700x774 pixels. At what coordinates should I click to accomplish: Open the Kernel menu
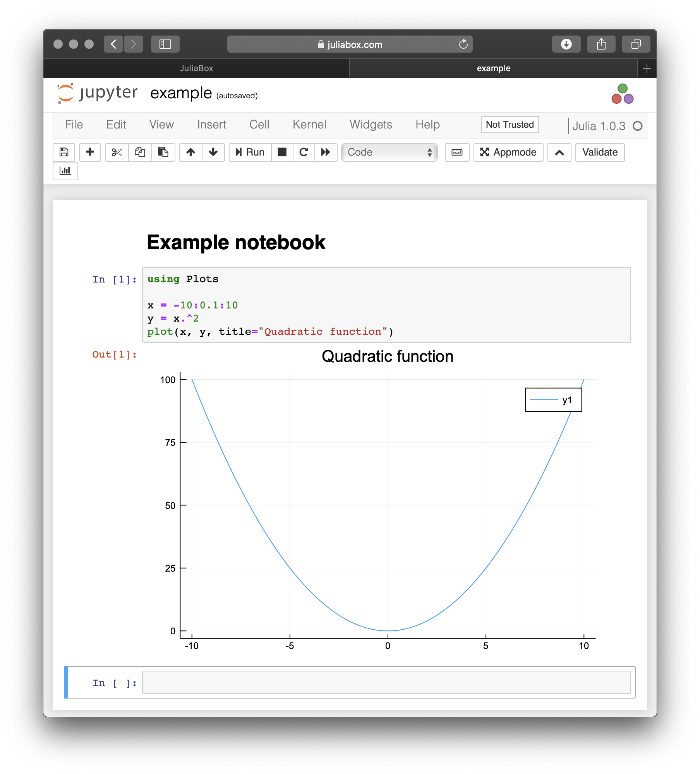(309, 125)
